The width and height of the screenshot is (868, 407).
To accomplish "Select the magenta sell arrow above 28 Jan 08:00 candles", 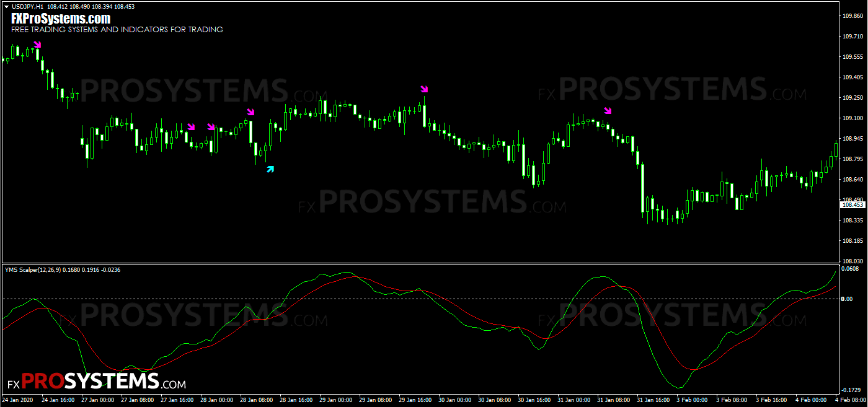I will [250, 112].
